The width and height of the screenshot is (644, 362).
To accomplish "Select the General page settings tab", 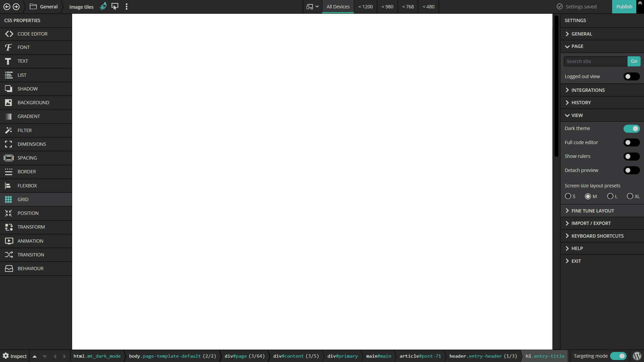I will [x=581, y=33].
